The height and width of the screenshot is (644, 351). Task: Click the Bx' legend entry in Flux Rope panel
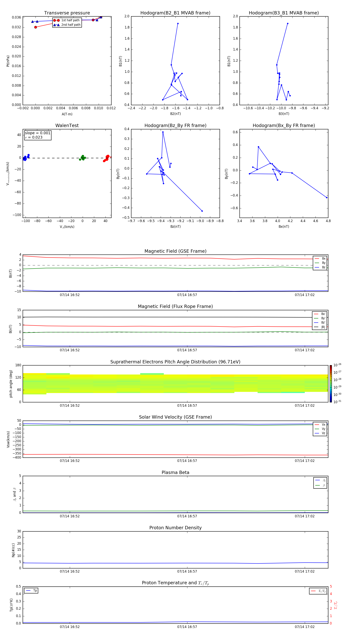[x=320, y=314]
